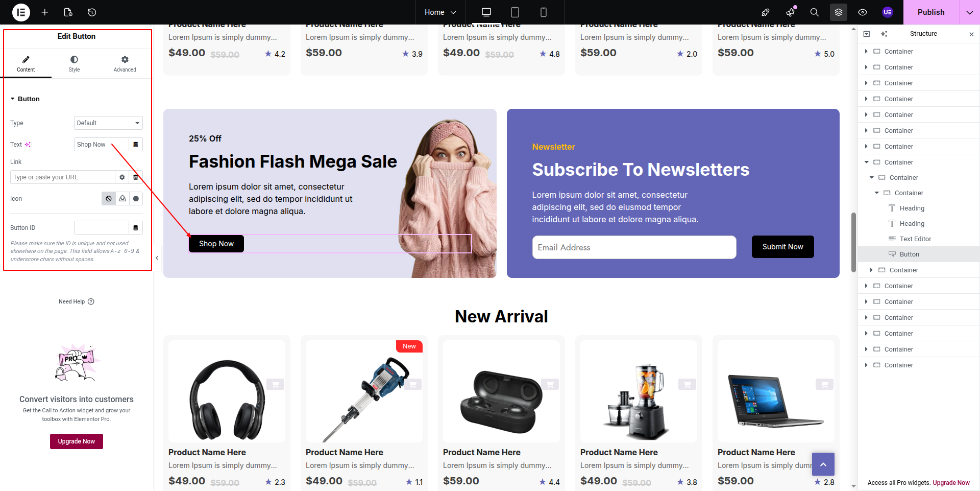This screenshot has height=491, width=980.
Task: Select the no-icon option for Icon
Action: [x=109, y=199]
